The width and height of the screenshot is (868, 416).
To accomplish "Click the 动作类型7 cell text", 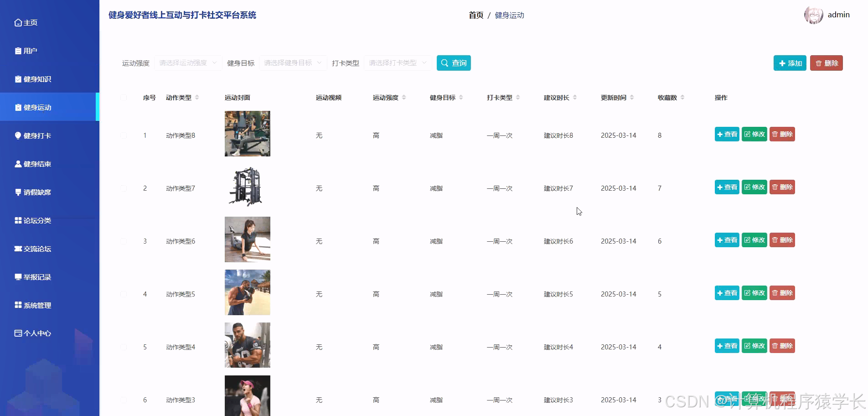I will (x=181, y=188).
